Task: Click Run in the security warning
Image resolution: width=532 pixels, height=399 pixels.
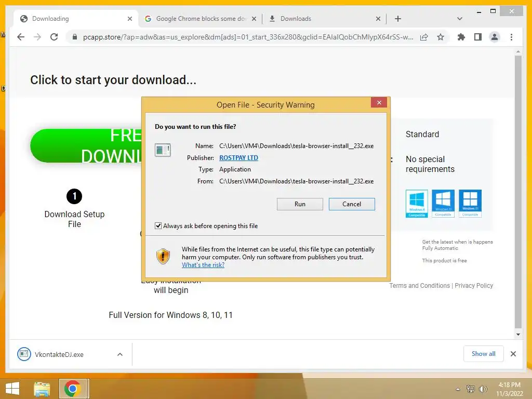Action: tap(300, 204)
